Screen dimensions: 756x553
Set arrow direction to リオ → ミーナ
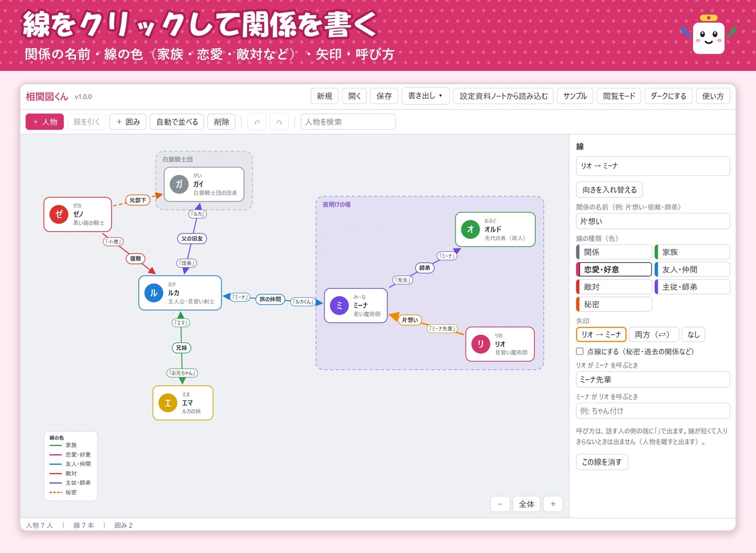(601, 335)
